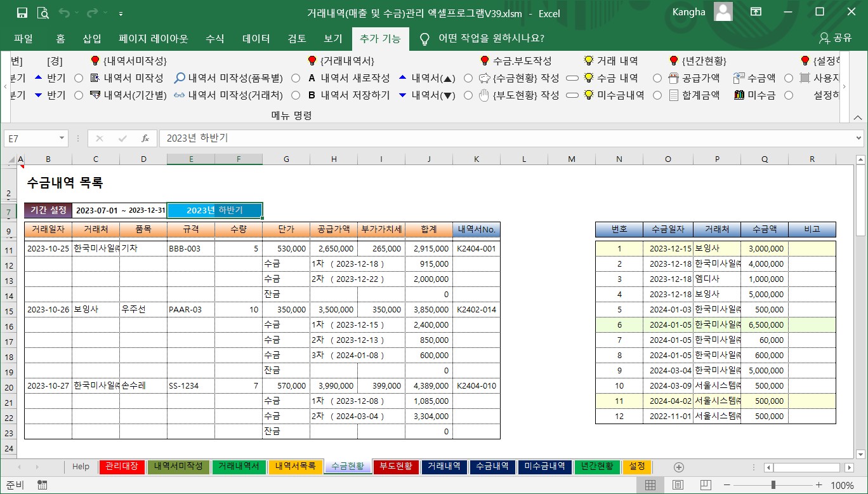Click 수금 내역 light bulb command

[x=610, y=78]
